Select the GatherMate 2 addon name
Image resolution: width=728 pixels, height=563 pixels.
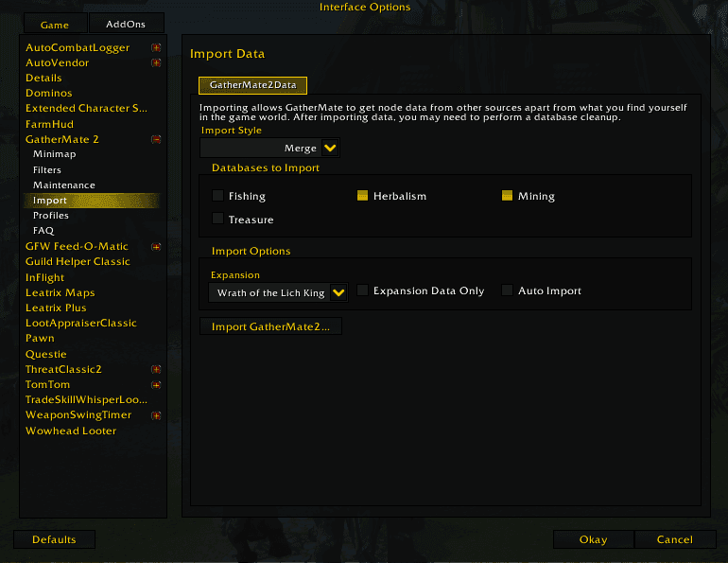[x=62, y=139]
